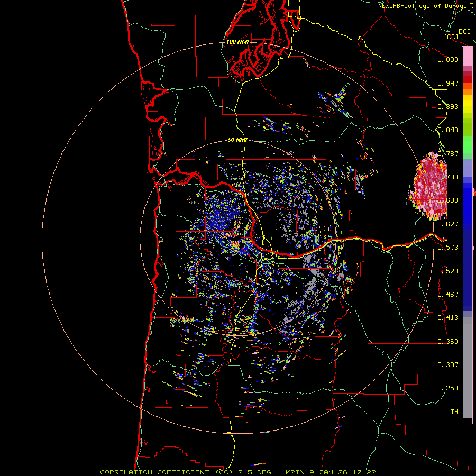The width and height of the screenshot is (476, 476).
Task: Select the 0.627 legend value
Action: tap(448, 224)
